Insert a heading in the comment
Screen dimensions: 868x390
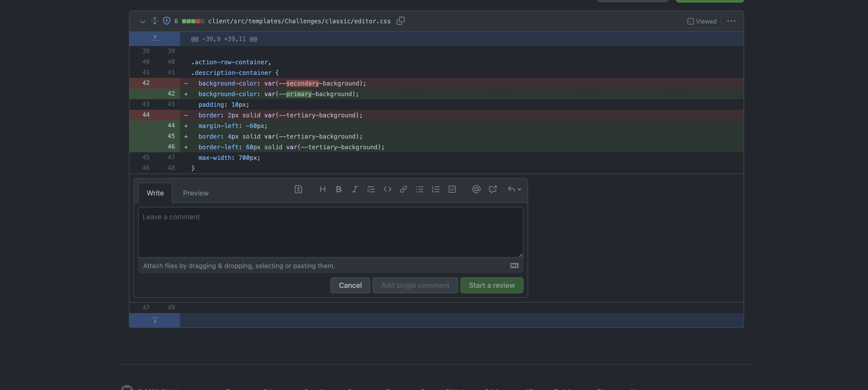point(322,189)
